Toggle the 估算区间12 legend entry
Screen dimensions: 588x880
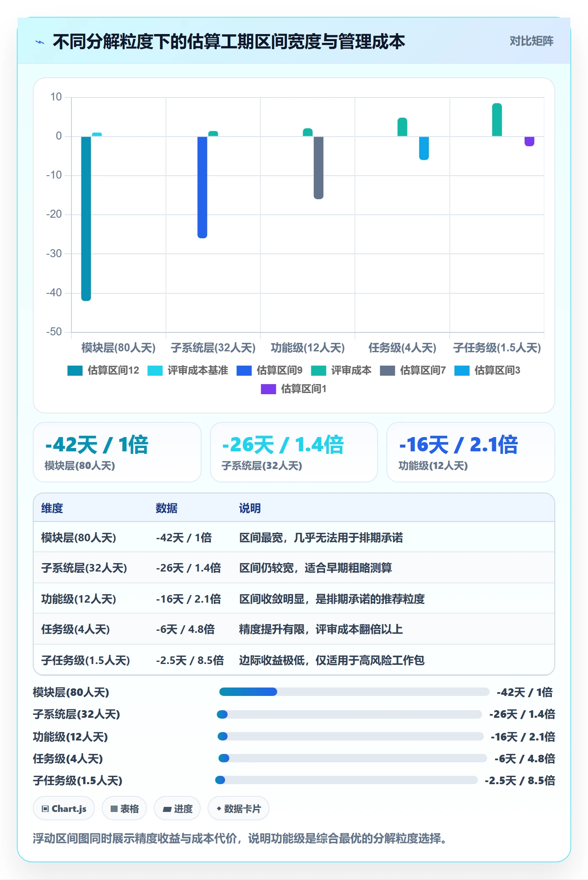tap(103, 370)
